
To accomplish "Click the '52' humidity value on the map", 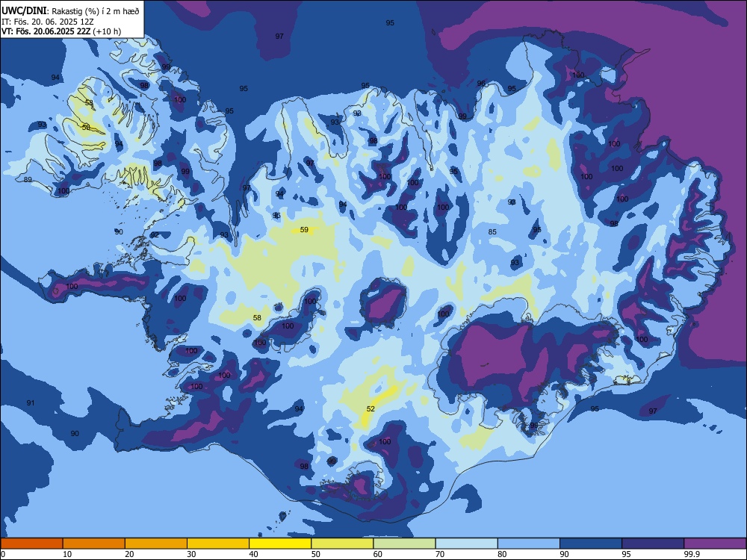I will click(x=371, y=409).
